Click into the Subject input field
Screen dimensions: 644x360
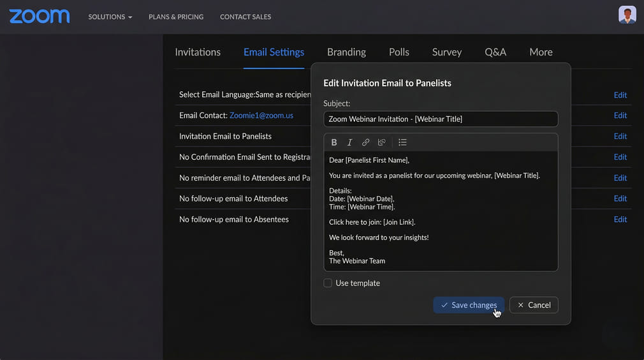[x=441, y=119]
